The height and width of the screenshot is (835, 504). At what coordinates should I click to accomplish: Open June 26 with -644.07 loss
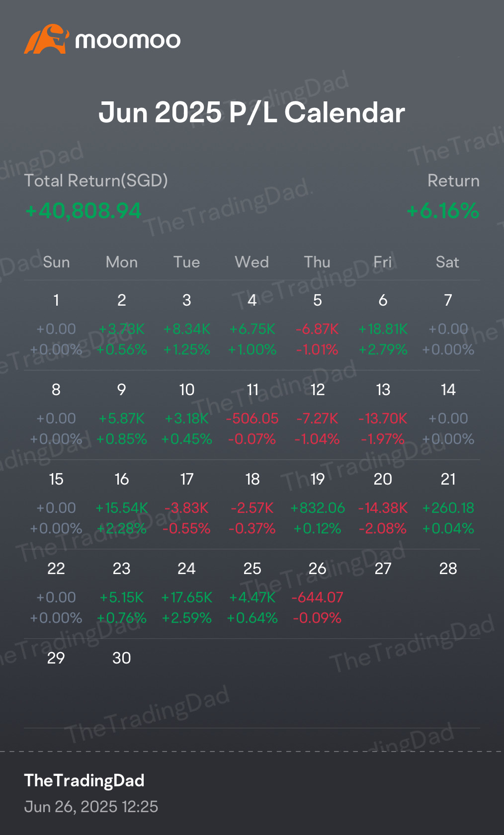[317, 593]
